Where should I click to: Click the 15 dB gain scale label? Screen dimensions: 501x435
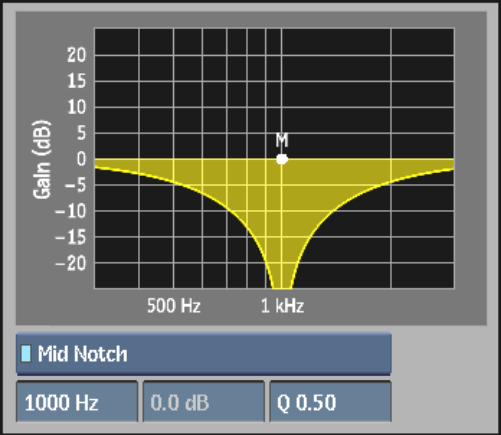(76, 81)
